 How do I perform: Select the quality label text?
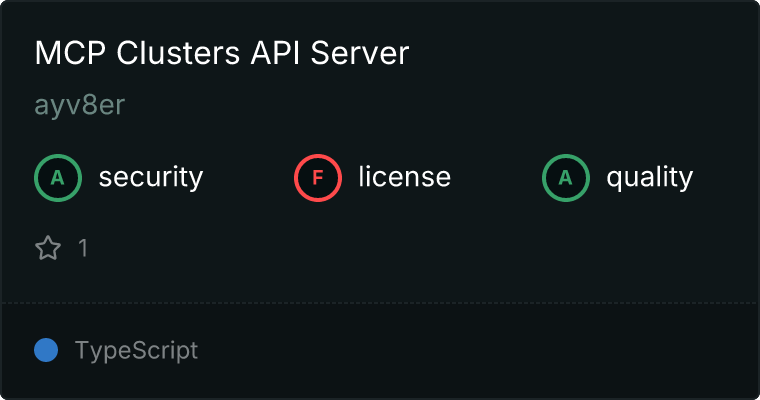[x=649, y=178]
